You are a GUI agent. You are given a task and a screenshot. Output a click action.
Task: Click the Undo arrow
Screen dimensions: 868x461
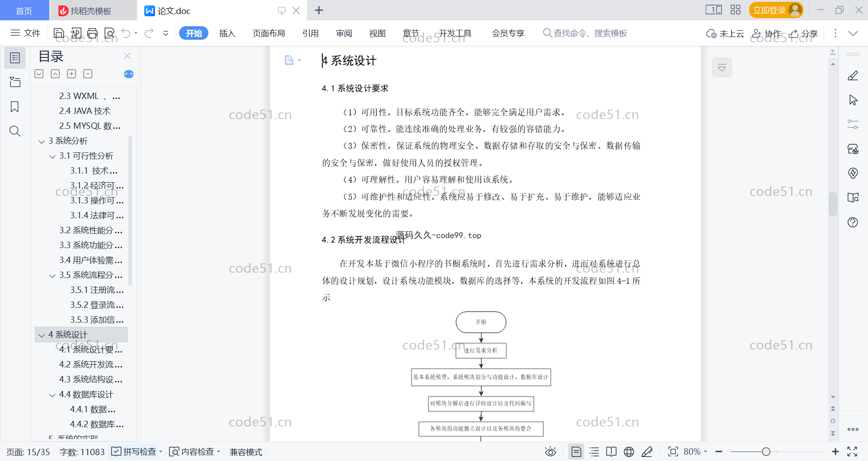pos(126,33)
